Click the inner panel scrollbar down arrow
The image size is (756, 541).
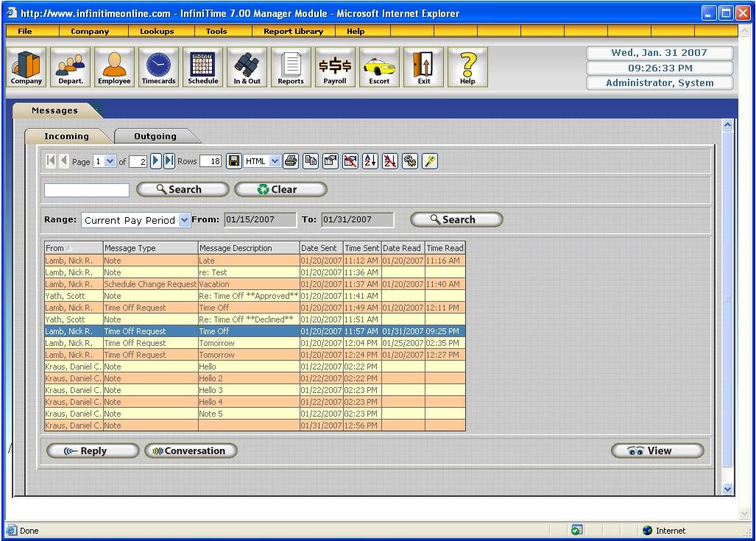tap(727, 489)
